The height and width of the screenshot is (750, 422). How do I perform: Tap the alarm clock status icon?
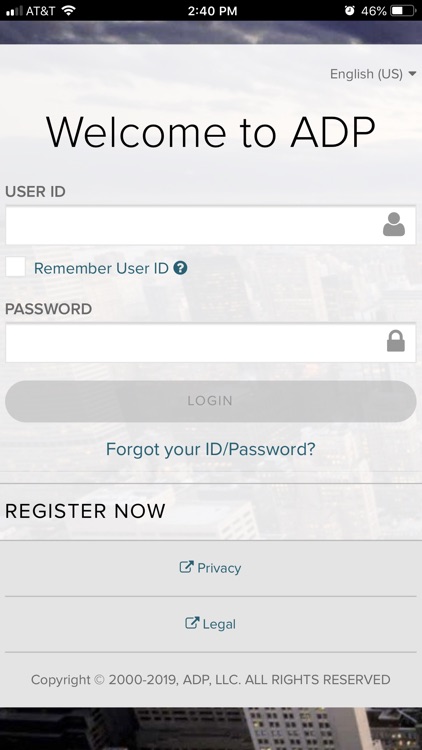pos(350,11)
